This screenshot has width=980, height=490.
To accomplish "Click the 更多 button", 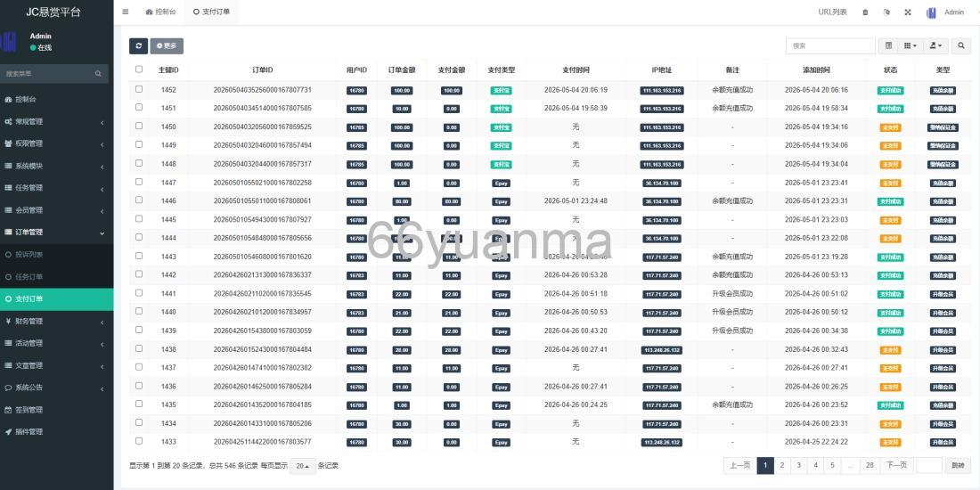I will coord(167,45).
